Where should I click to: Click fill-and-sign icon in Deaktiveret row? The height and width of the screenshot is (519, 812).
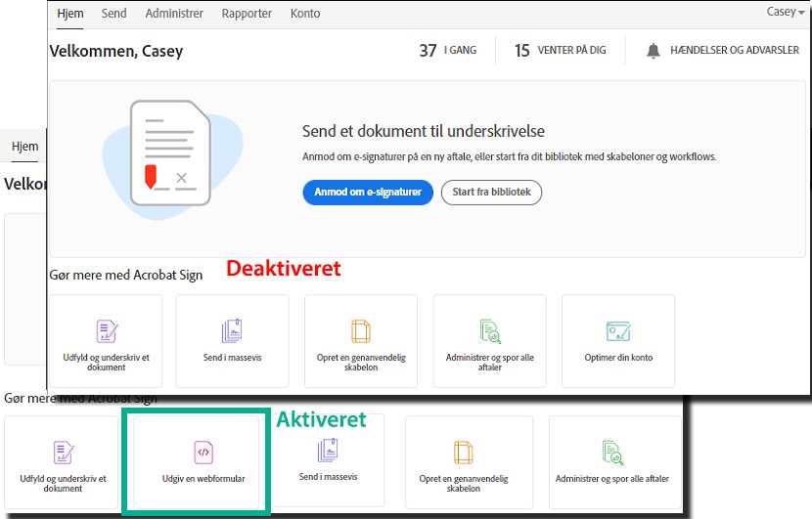[x=107, y=331]
